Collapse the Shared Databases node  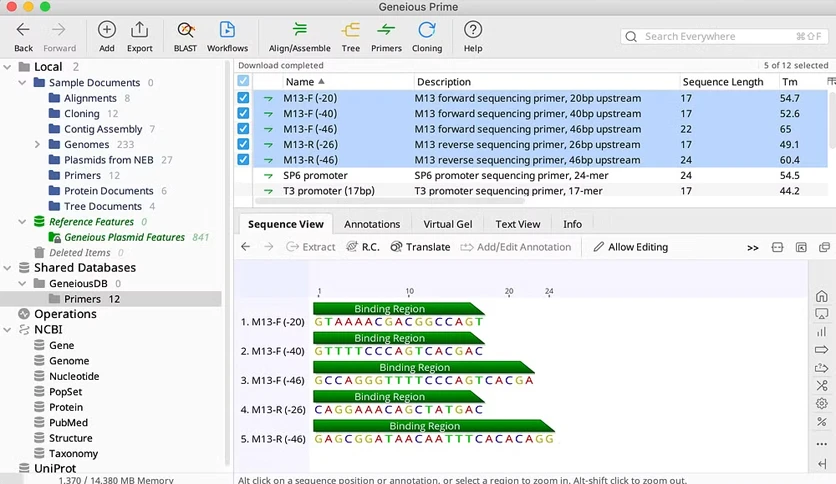point(7,268)
